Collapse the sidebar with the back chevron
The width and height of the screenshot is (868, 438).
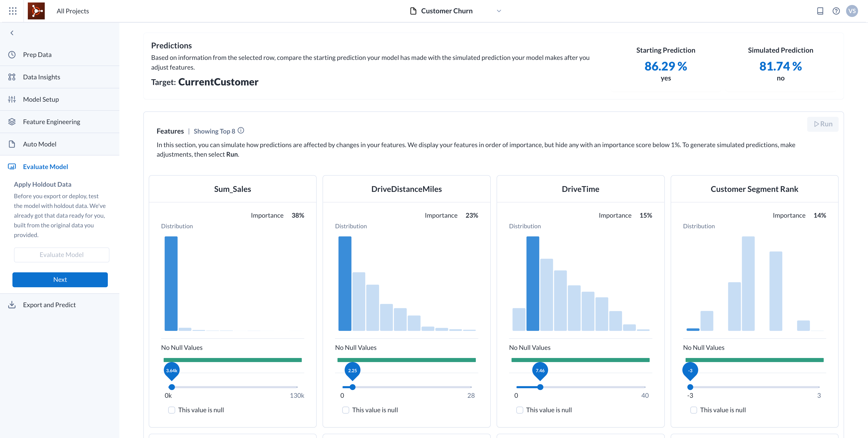click(x=12, y=33)
